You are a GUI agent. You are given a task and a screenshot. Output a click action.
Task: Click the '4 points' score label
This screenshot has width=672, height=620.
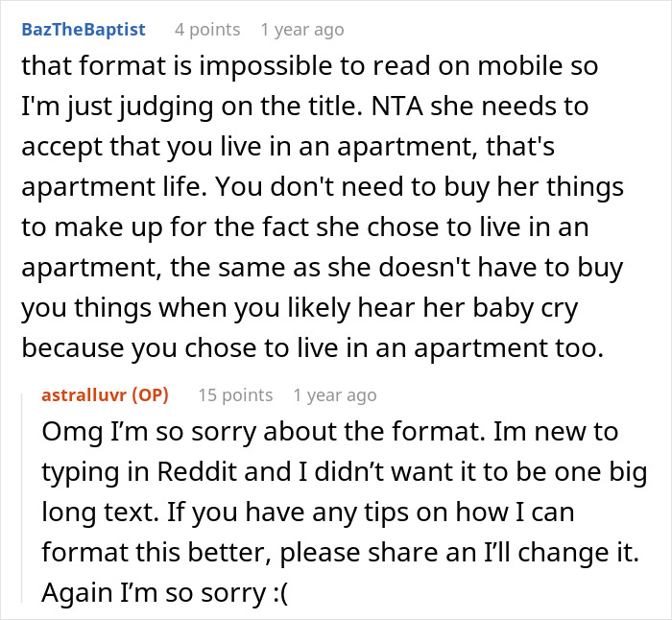[207, 30]
